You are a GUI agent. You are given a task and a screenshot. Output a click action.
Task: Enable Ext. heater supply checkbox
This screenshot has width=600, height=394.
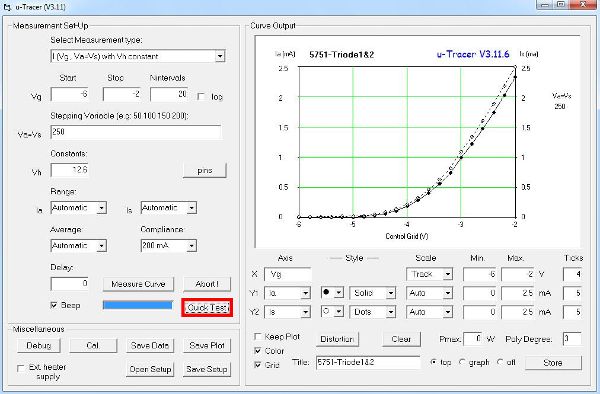(21, 368)
